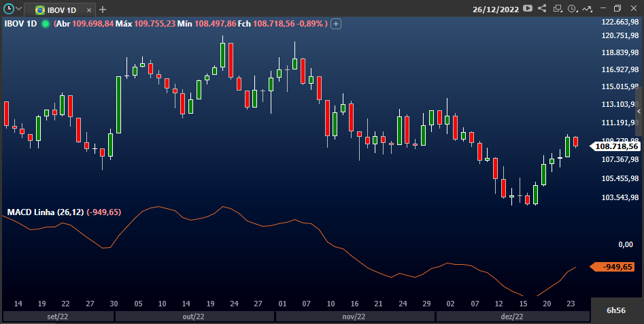Click the Brazil flag icon on the tab
The image size is (644, 324).
[40, 10]
